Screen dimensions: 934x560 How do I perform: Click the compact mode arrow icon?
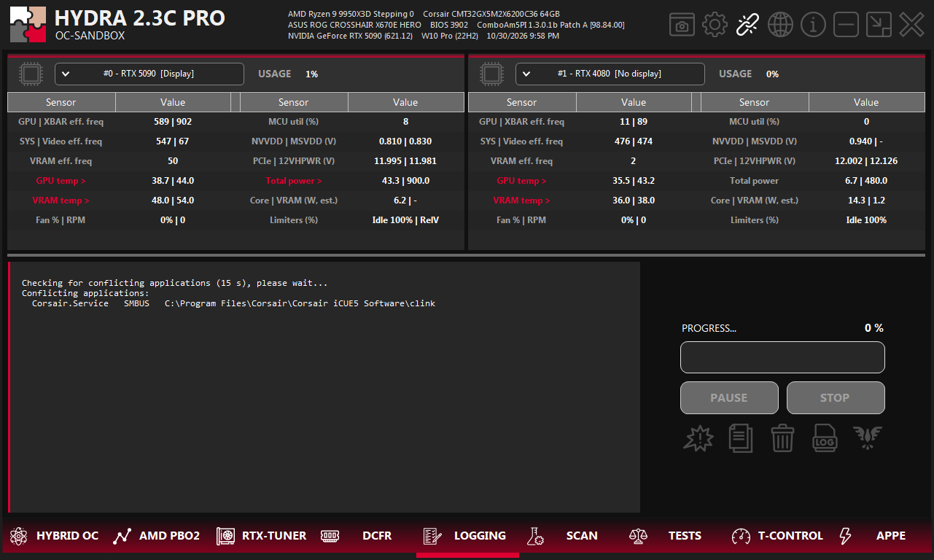879,25
